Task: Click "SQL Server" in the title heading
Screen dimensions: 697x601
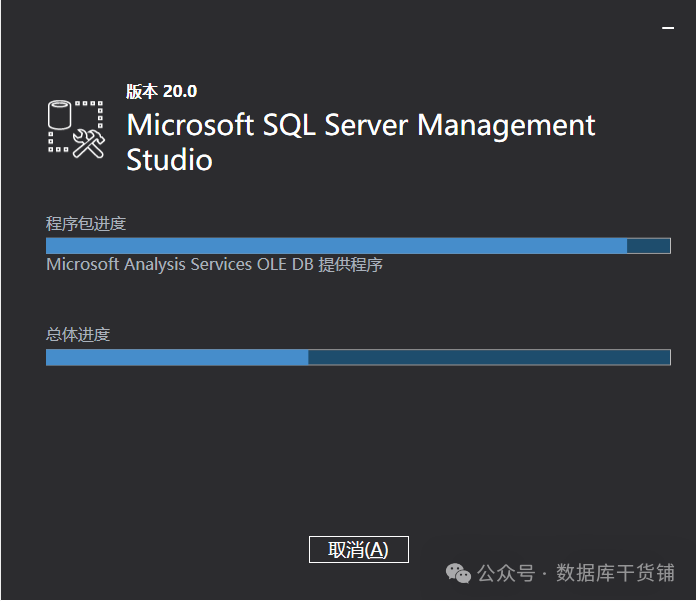Action: [x=336, y=125]
